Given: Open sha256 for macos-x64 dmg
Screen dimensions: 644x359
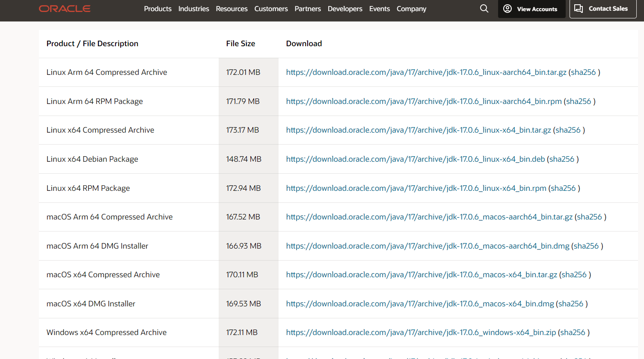Looking at the screenshot, I should pyautogui.click(x=571, y=304).
